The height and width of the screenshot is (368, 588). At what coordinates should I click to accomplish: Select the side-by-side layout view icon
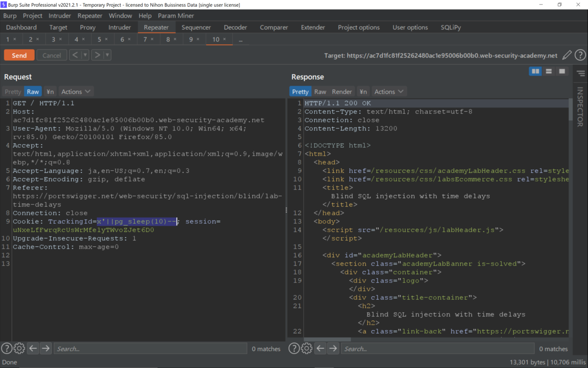(x=536, y=72)
